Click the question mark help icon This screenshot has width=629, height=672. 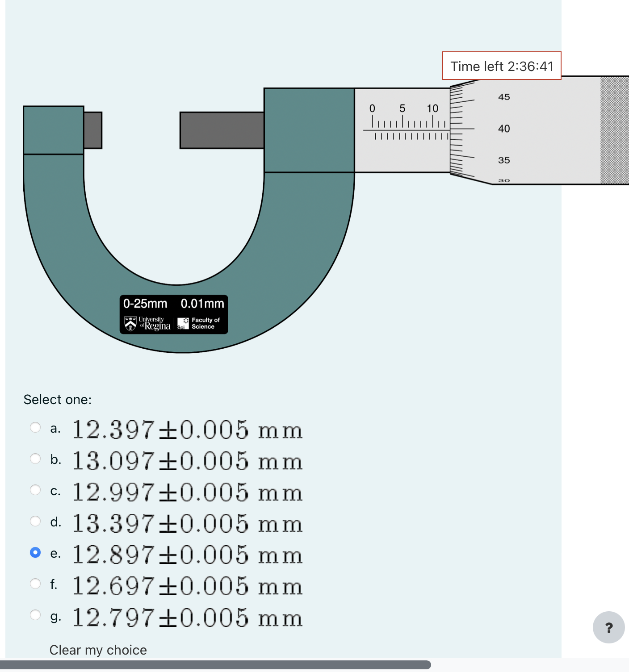[x=608, y=627]
